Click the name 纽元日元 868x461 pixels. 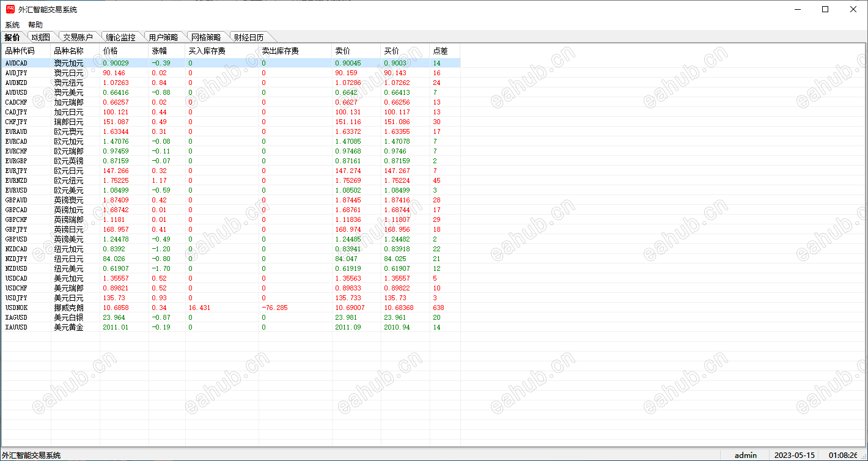[x=68, y=259]
